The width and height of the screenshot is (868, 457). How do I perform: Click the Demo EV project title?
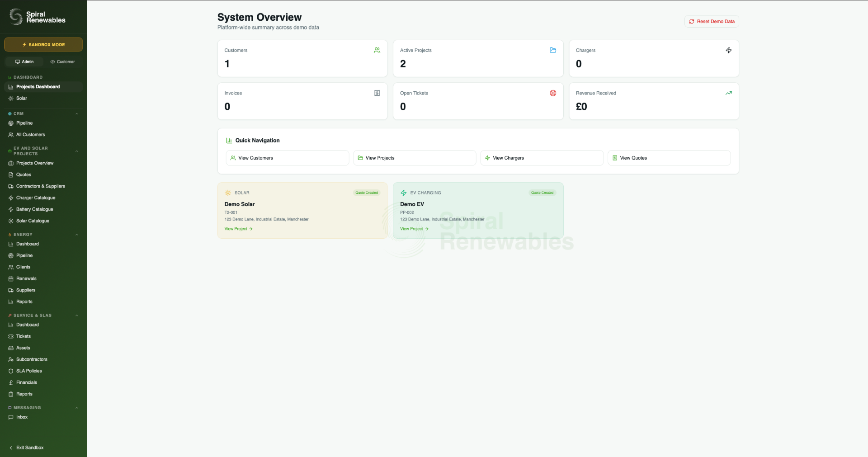[412, 204]
